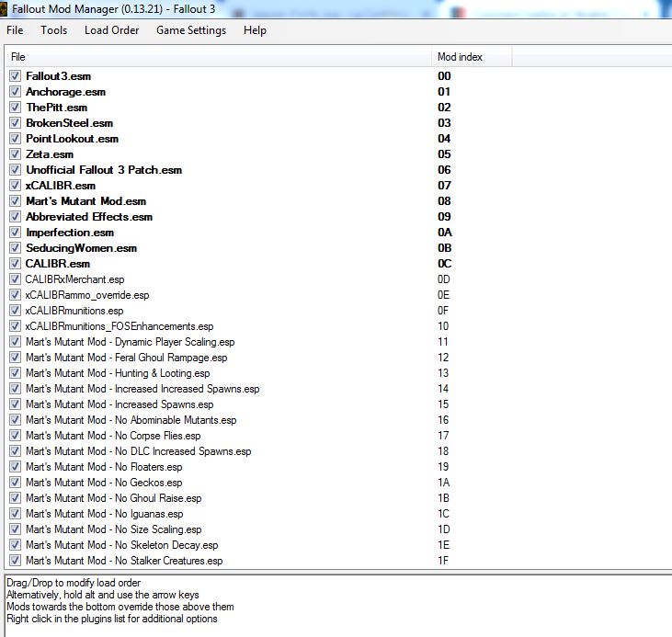Toggle the PointLookout.esm checkbox
672x637 pixels.
tap(15, 139)
